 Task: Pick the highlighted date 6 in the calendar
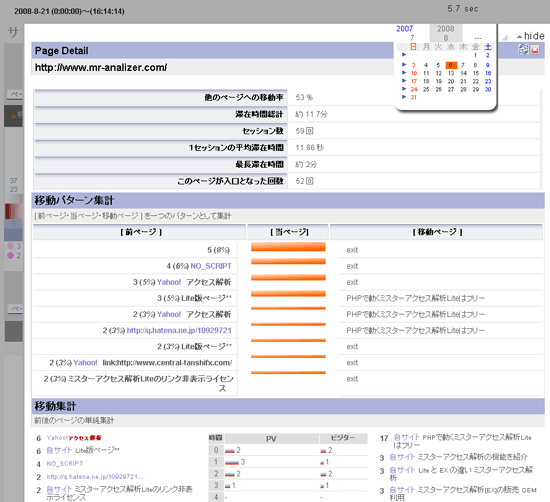[451, 65]
